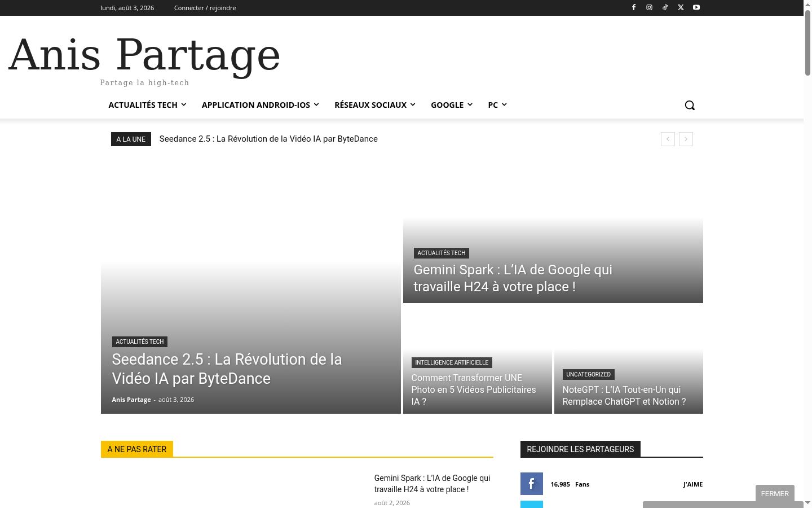Image resolution: width=812 pixels, height=508 pixels.
Task: Click the 'août 2, 2026' article date
Action: tap(392, 503)
